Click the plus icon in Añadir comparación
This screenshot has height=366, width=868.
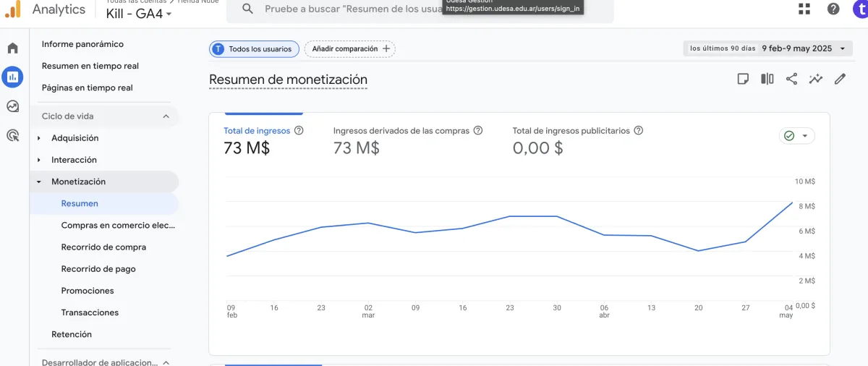[x=386, y=49]
